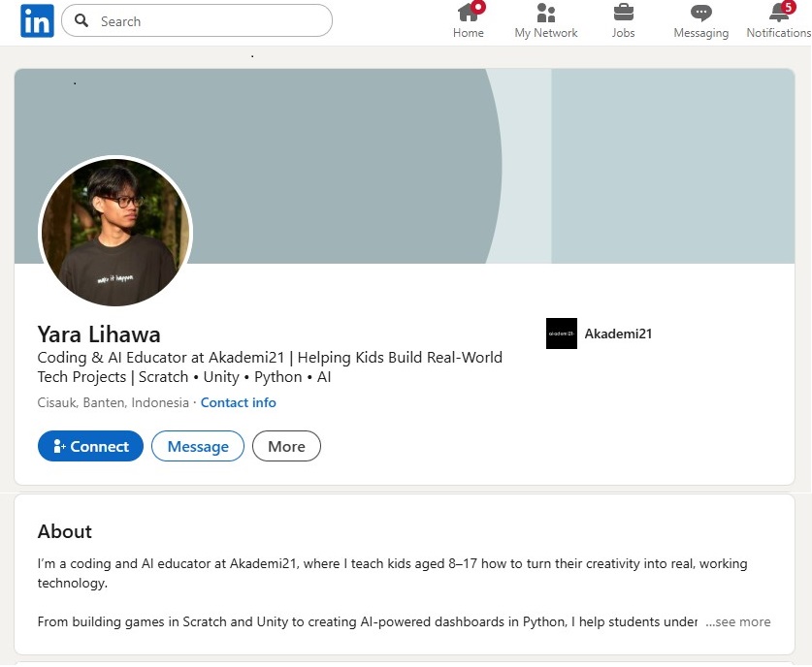Open the Jobs briefcase icon
The width and height of the screenshot is (812, 667).
coord(623,14)
